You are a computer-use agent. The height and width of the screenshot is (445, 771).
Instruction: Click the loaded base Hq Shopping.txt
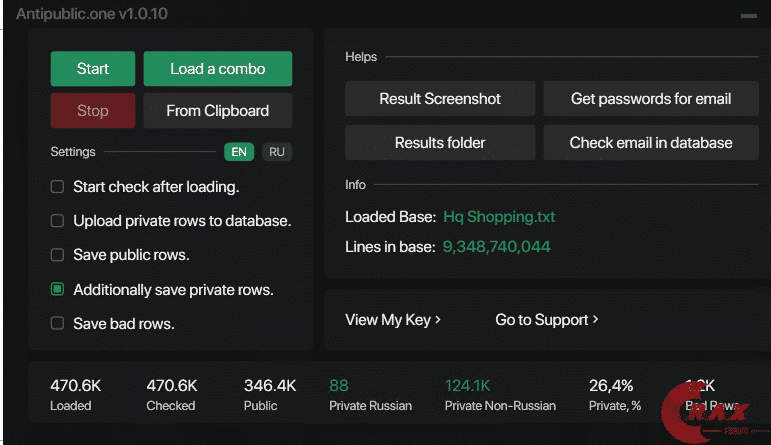499,217
